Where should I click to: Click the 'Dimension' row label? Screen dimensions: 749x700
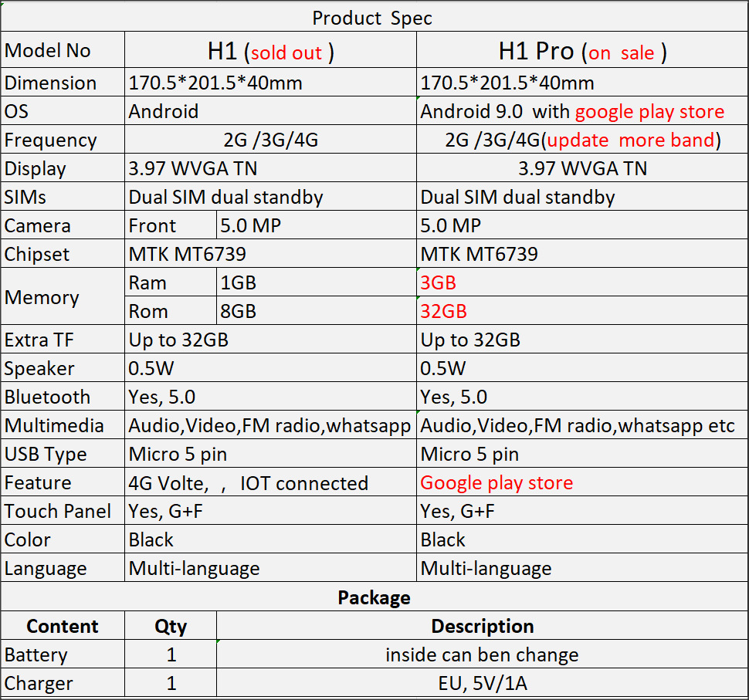tap(63, 82)
